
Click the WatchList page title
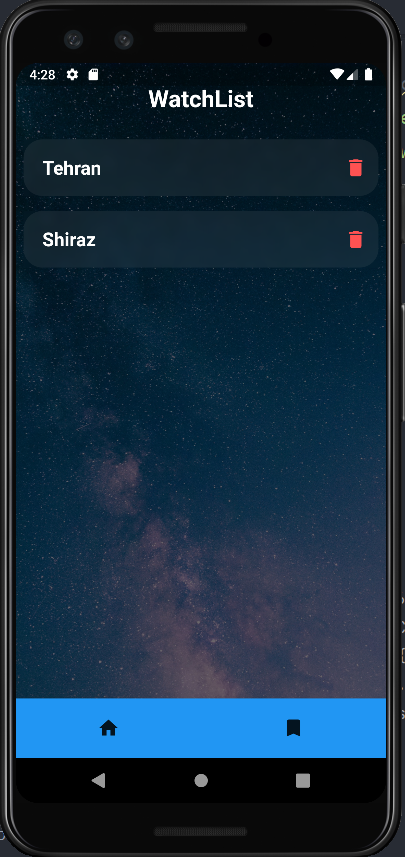pos(201,99)
